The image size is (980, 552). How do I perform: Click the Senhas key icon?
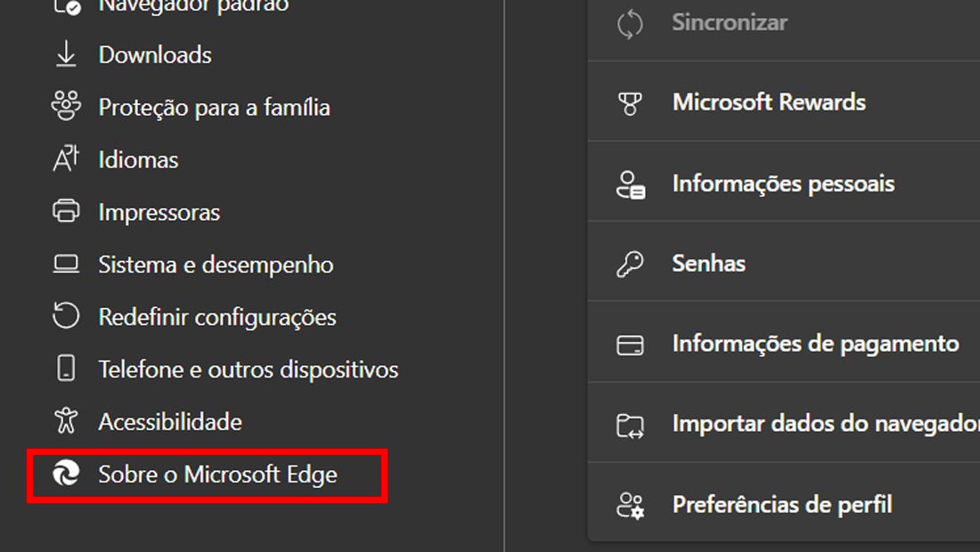click(631, 263)
